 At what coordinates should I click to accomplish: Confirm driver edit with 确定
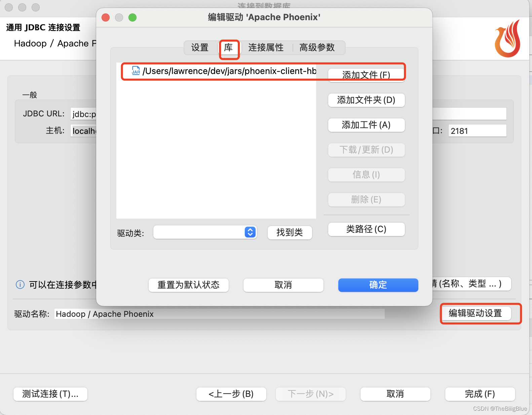point(378,285)
